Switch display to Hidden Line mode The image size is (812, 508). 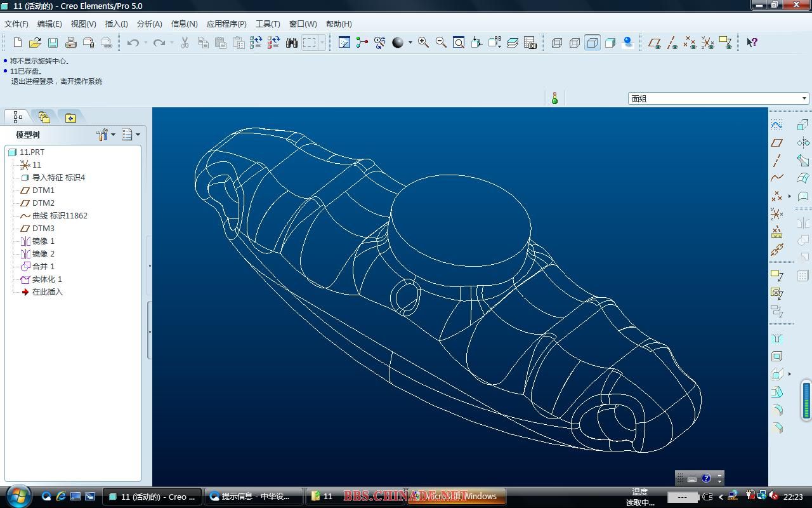click(x=574, y=43)
